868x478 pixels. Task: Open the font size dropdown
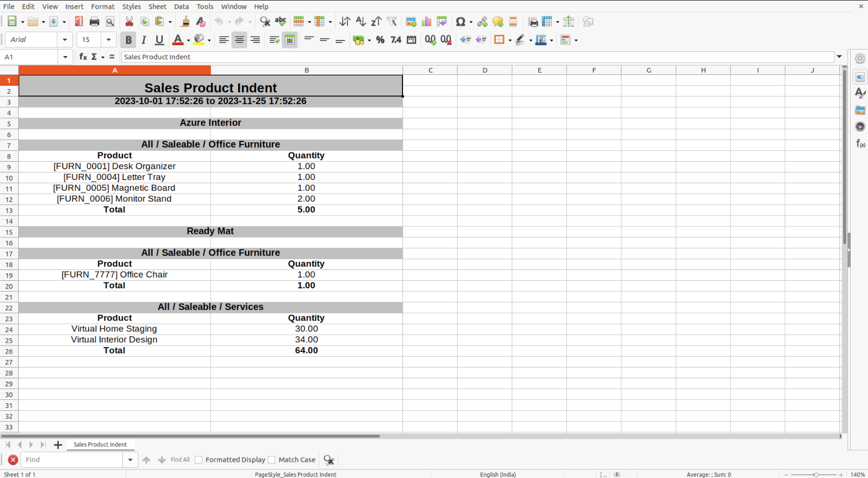point(108,40)
